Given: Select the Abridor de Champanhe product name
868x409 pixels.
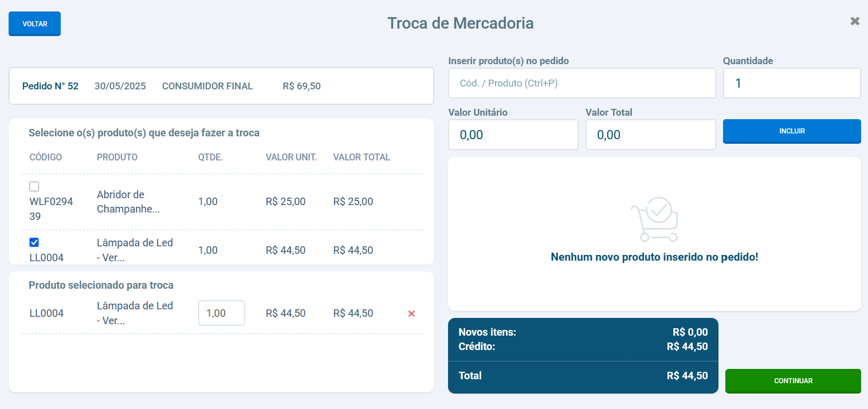Looking at the screenshot, I should click(128, 202).
